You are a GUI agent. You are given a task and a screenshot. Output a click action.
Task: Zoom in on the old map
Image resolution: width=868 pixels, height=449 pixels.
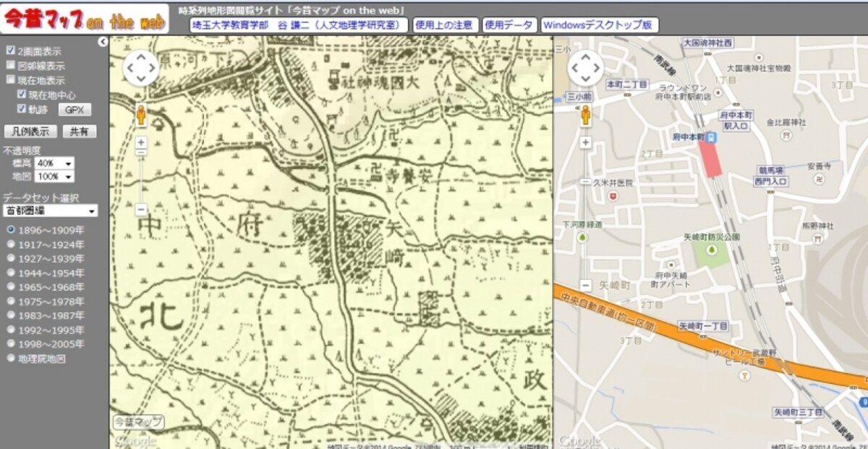pos(141,142)
